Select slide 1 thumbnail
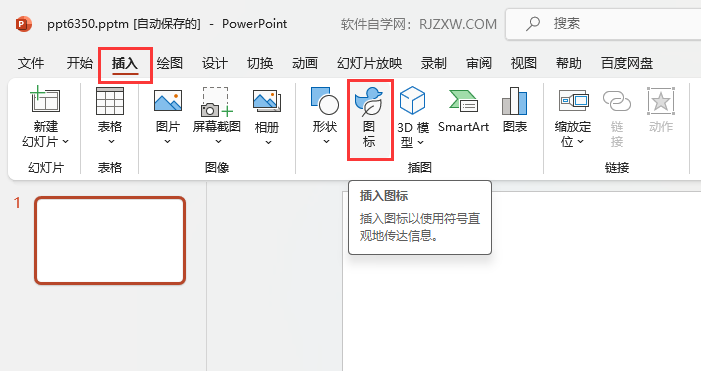This screenshot has width=701, height=371. coord(110,240)
